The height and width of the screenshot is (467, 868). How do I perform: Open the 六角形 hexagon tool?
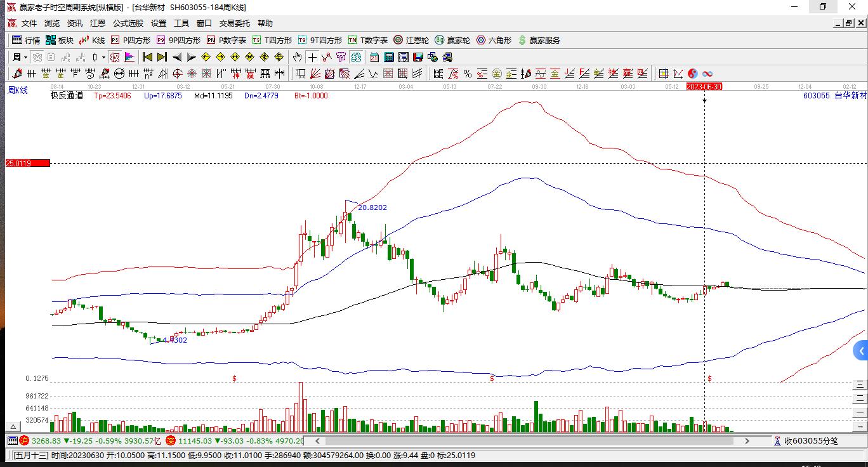[494, 40]
